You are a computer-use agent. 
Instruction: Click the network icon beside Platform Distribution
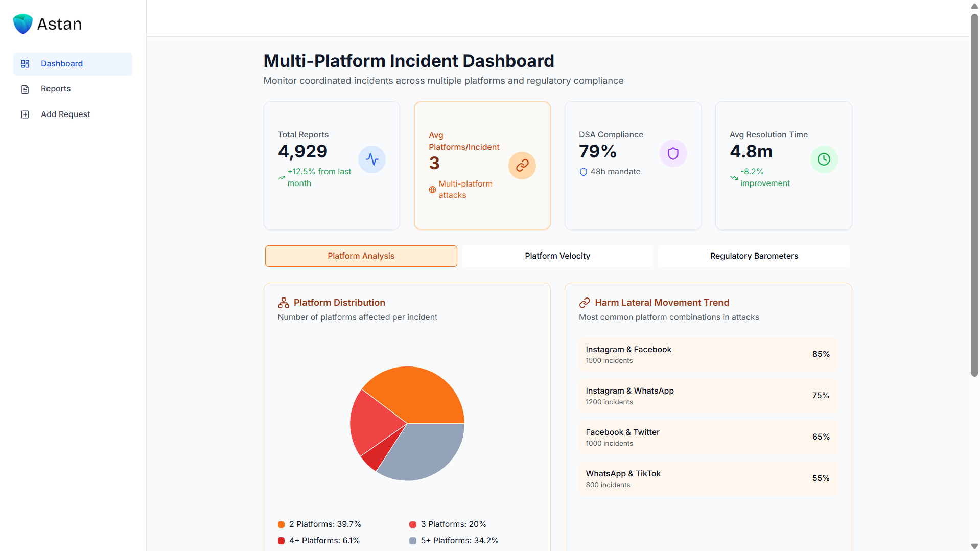pos(283,302)
